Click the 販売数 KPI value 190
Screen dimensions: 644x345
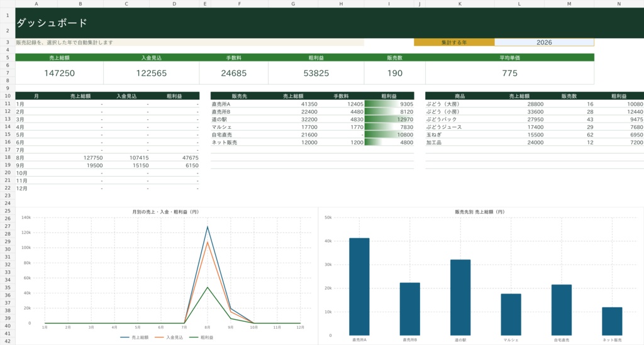pos(395,73)
